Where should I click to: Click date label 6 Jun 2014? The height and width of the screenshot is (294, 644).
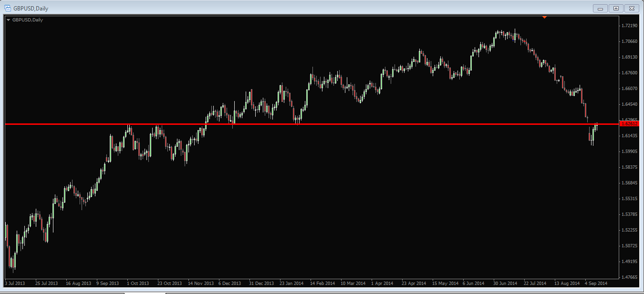coord(474,283)
